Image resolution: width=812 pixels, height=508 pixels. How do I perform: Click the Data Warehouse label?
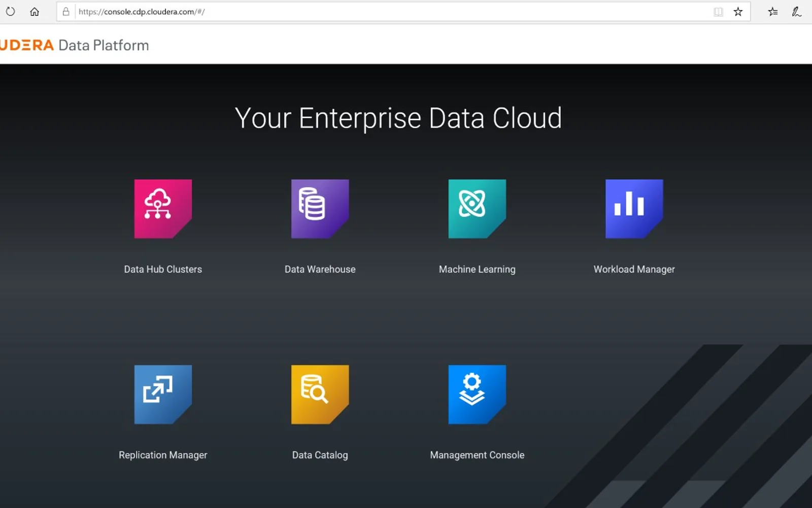coord(320,269)
